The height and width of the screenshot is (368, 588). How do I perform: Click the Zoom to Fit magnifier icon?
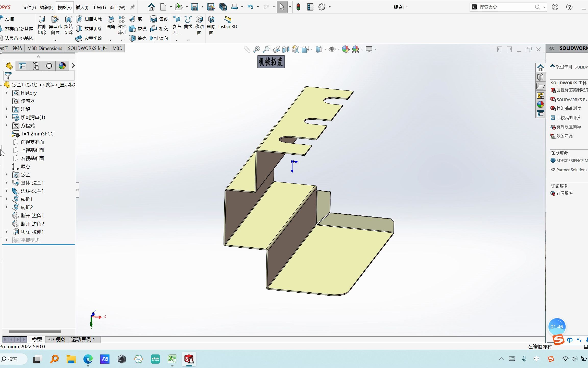[256, 49]
